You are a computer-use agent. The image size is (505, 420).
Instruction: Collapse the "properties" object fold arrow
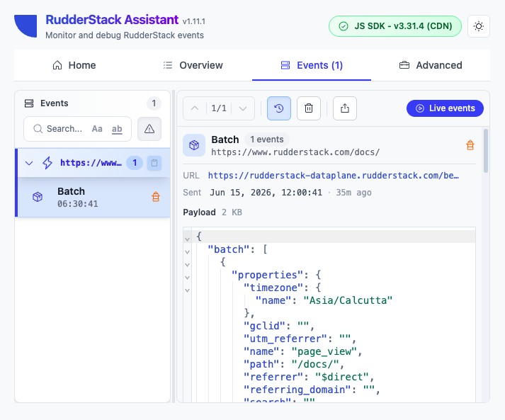pos(187,278)
